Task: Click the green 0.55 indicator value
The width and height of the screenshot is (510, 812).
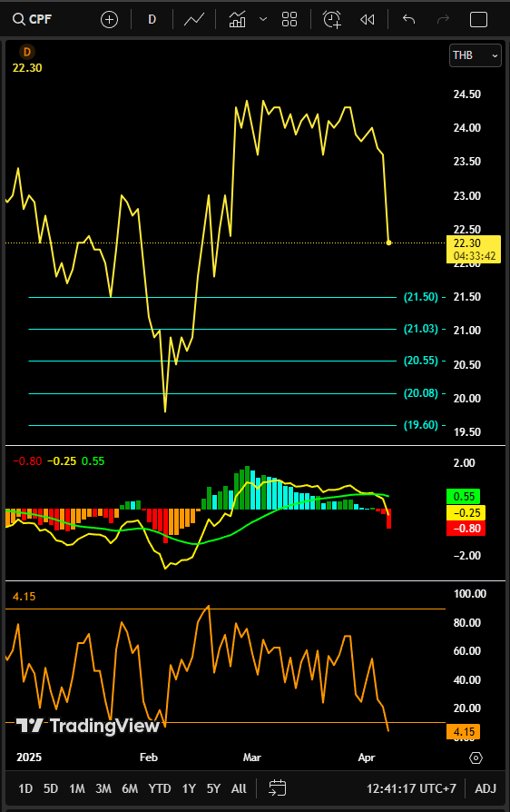Action: tap(93, 460)
